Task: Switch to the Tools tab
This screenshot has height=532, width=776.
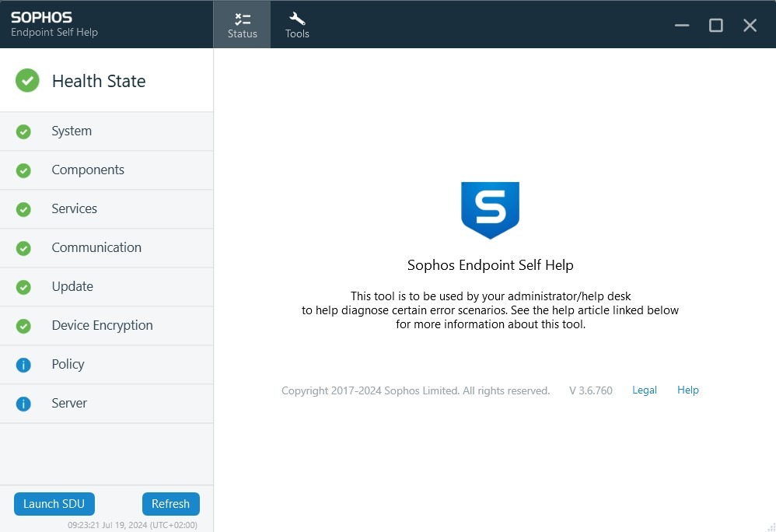Action: pyautogui.click(x=296, y=23)
